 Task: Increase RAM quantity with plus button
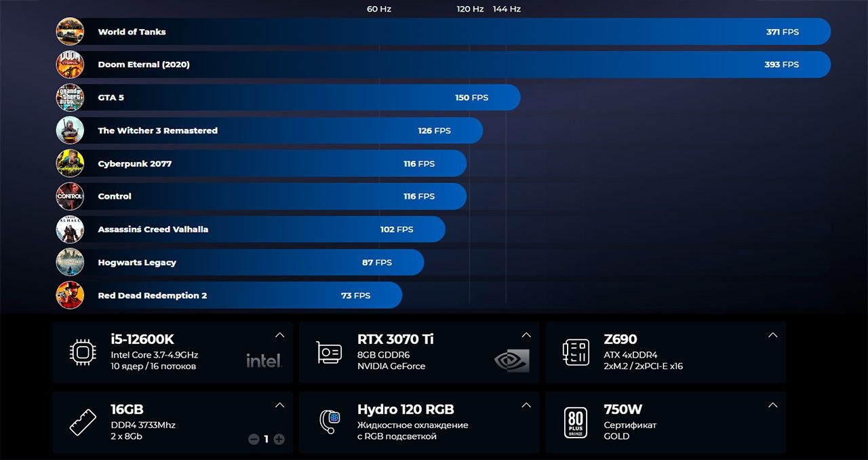(279, 439)
